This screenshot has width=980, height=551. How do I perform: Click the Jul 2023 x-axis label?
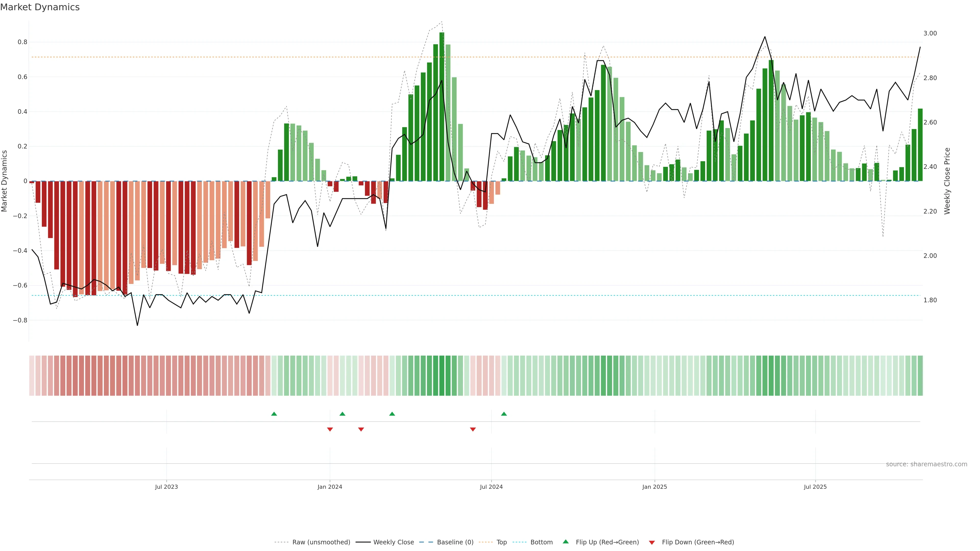tap(166, 487)
